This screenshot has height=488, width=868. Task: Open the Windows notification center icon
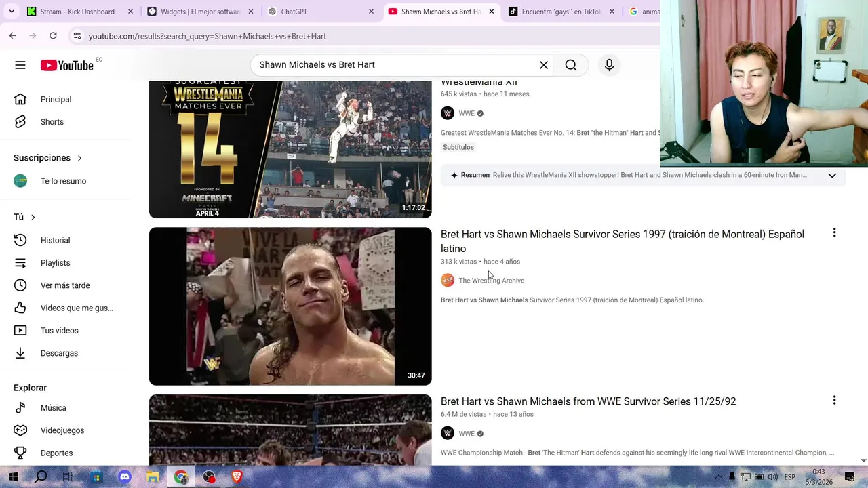(x=849, y=477)
